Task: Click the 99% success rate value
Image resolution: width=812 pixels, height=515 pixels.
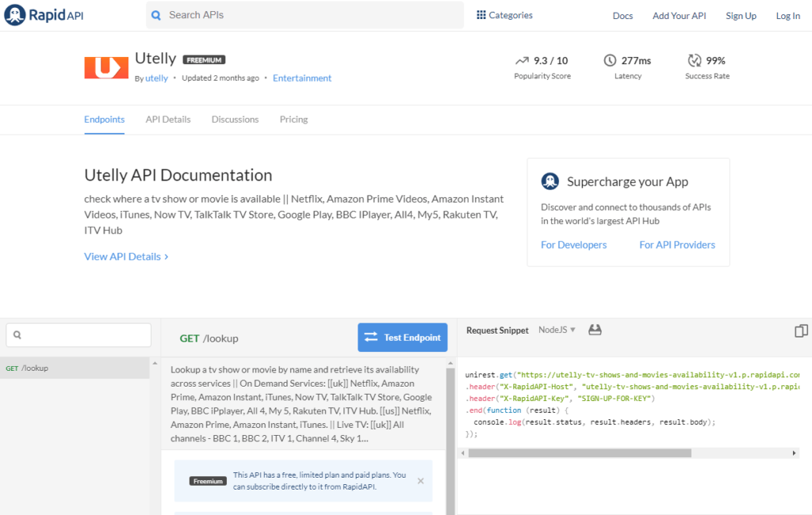Action: pyautogui.click(x=716, y=60)
